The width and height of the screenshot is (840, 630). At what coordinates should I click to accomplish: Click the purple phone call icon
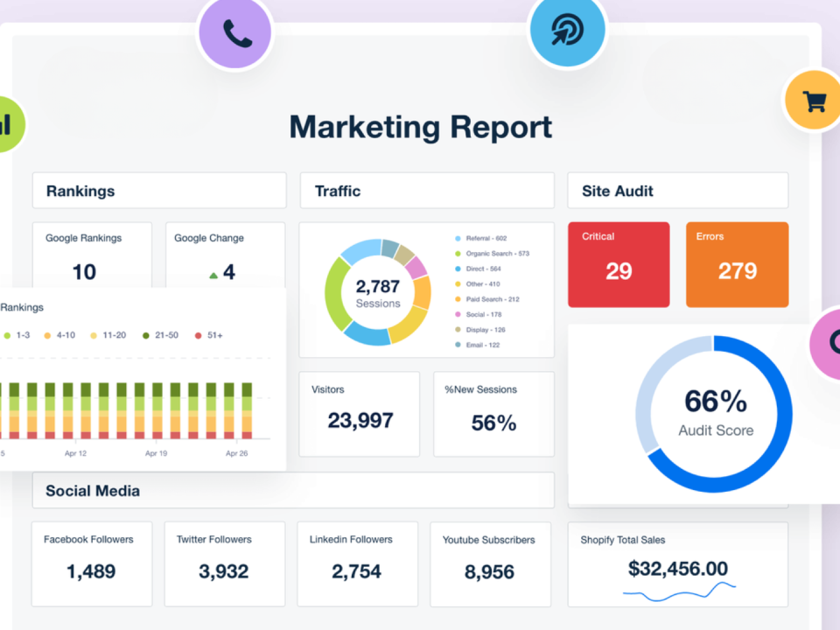235,32
